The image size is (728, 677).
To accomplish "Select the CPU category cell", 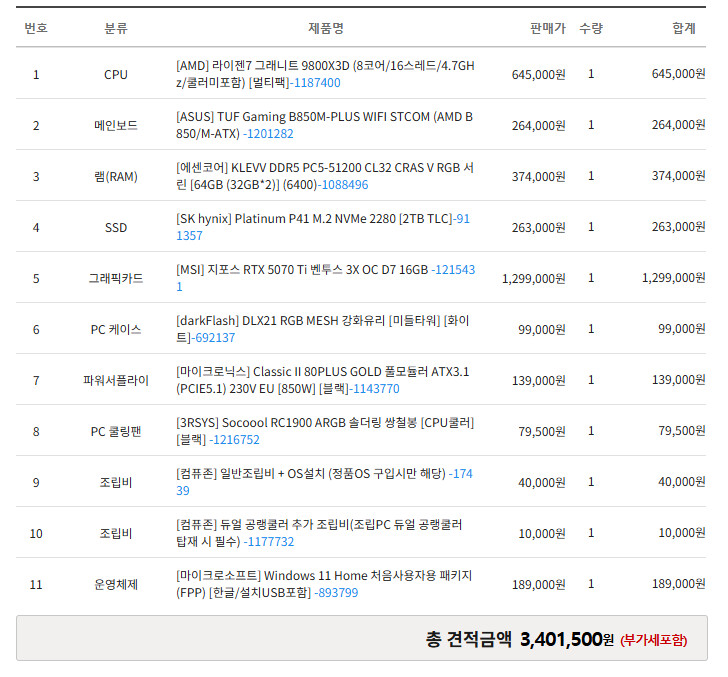I will coord(116,74).
